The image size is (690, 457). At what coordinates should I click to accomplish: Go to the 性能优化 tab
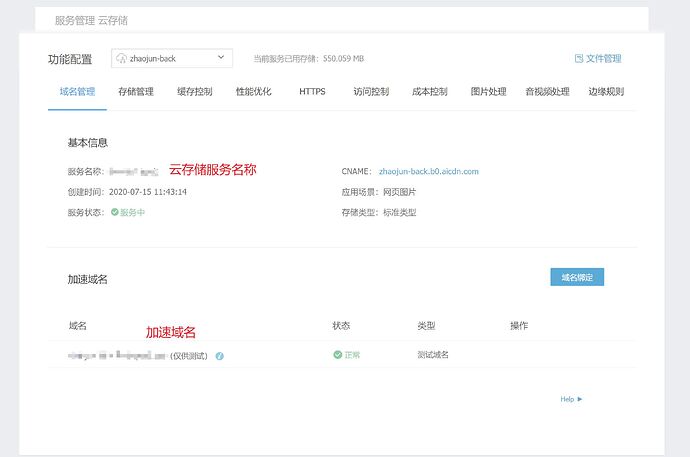(253, 91)
